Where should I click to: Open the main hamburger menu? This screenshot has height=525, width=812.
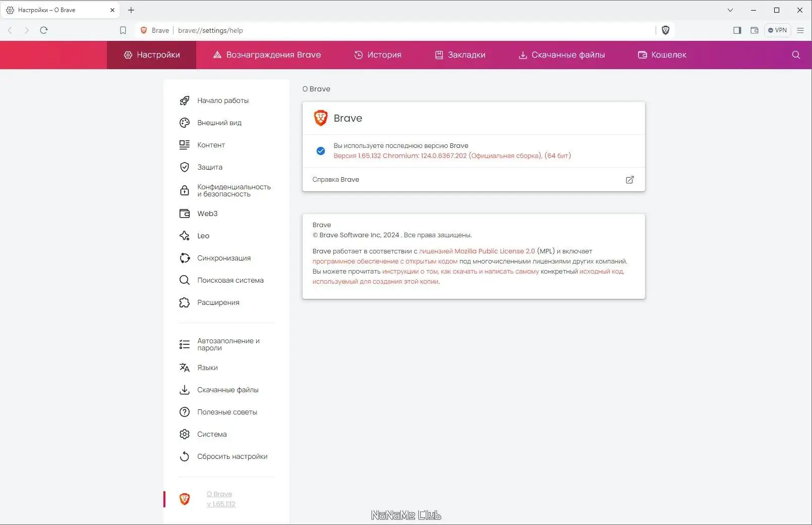pyautogui.click(x=800, y=30)
